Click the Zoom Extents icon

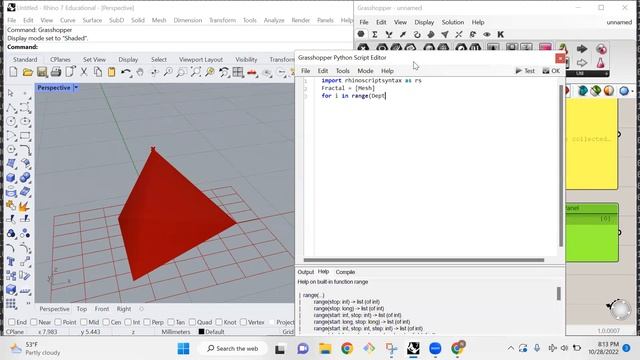196,72
